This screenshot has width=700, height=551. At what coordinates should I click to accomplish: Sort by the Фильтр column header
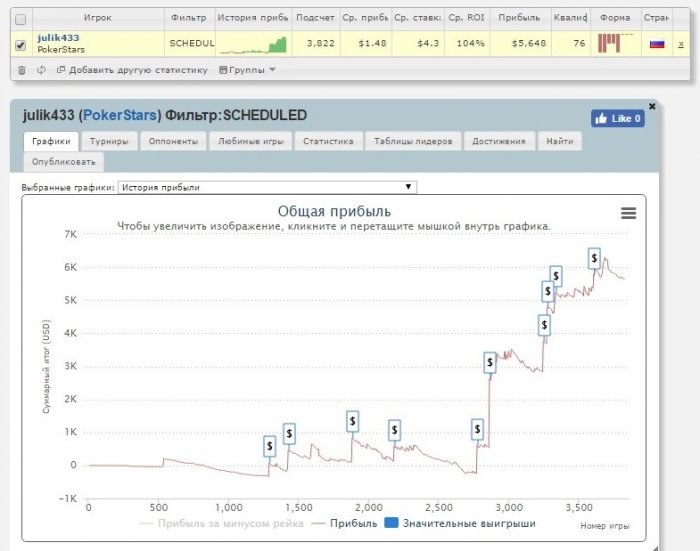tap(189, 18)
